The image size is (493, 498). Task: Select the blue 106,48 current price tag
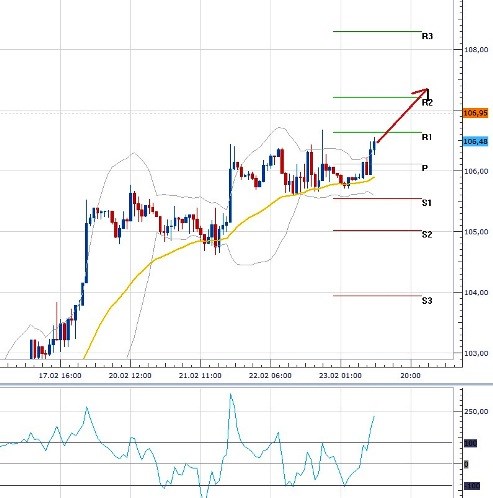(x=476, y=142)
